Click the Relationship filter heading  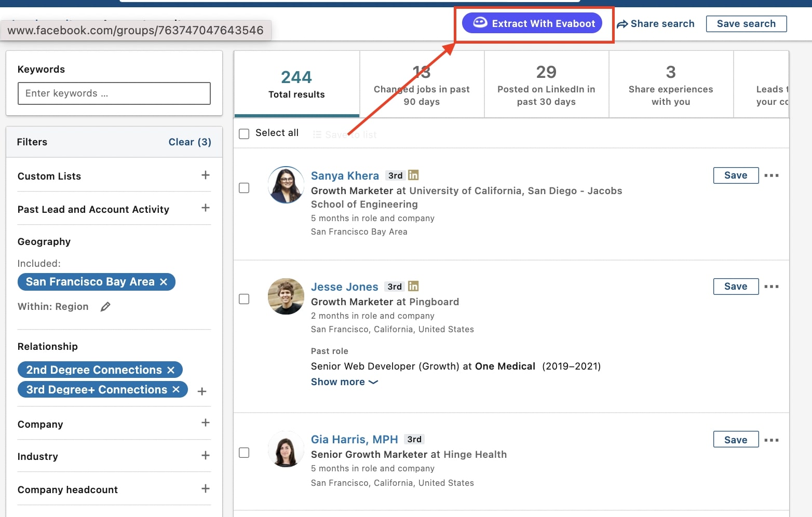[48, 347]
